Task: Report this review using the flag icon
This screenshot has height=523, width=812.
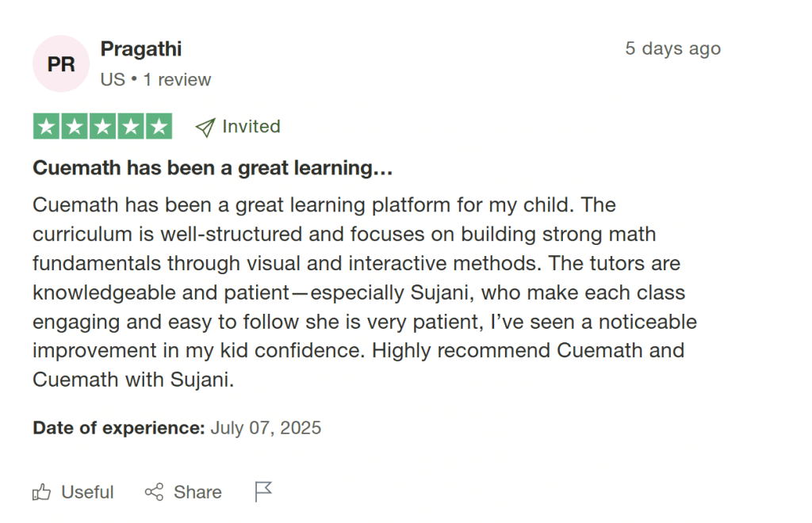Action: [262, 492]
